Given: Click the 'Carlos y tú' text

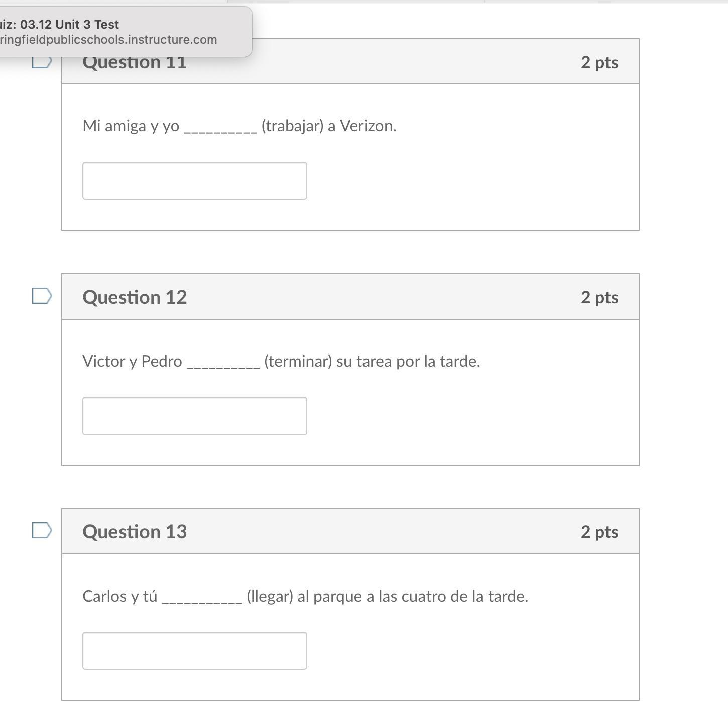Looking at the screenshot, I should coord(119,596).
